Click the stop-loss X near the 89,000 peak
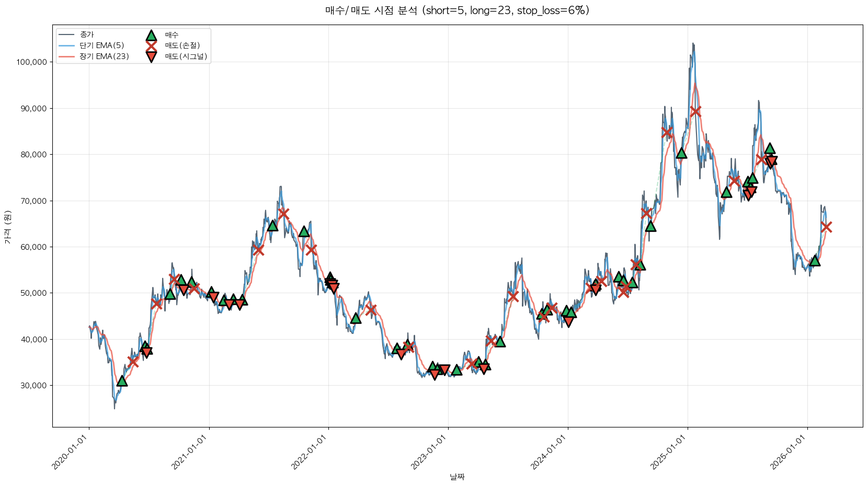The image size is (868, 486). [x=695, y=111]
